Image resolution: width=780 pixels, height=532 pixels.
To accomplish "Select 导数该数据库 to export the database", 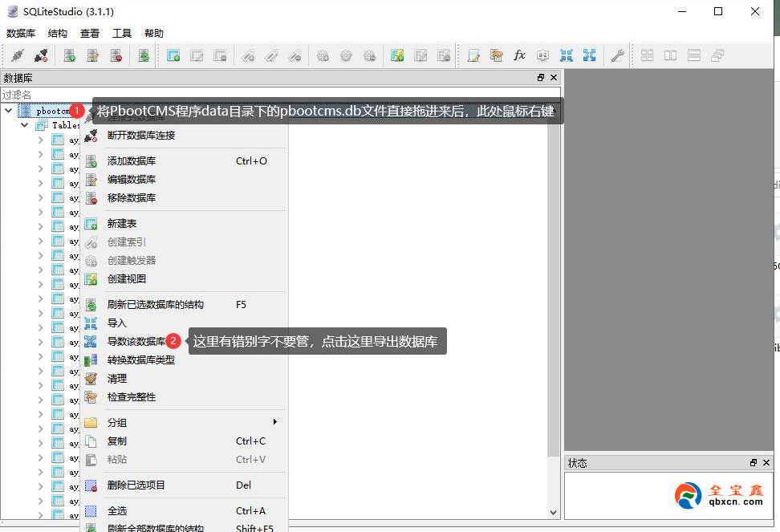I will tap(136, 342).
